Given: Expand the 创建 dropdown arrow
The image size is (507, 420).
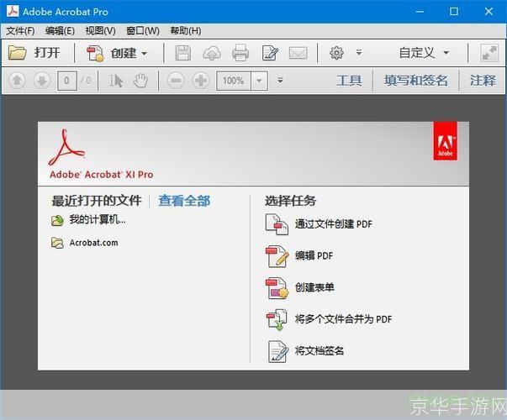Looking at the screenshot, I should [x=145, y=54].
